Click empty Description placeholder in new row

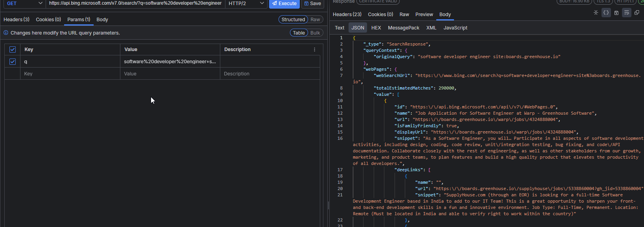pyautogui.click(x=270, y=74)
